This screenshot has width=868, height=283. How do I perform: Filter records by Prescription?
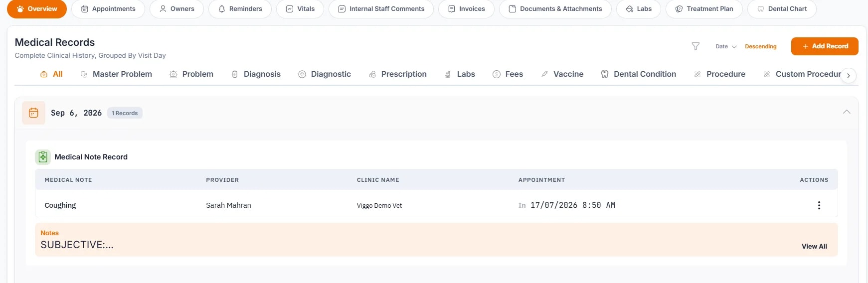point(397,74)
